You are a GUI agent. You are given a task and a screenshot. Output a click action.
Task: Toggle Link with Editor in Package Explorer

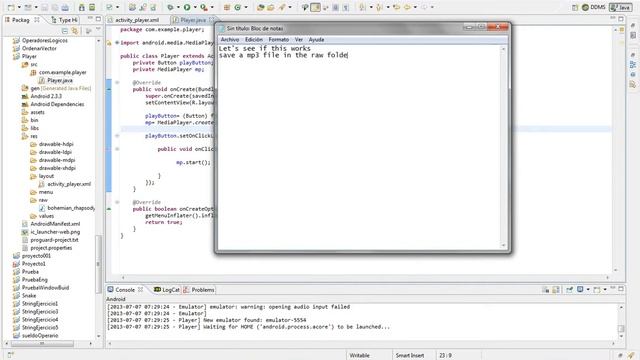pos(75,31)
